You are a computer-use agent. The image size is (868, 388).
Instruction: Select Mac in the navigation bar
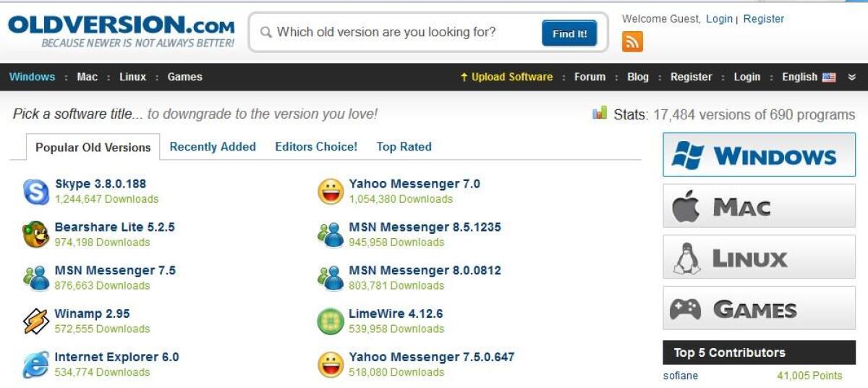click(x=87, y=77)
